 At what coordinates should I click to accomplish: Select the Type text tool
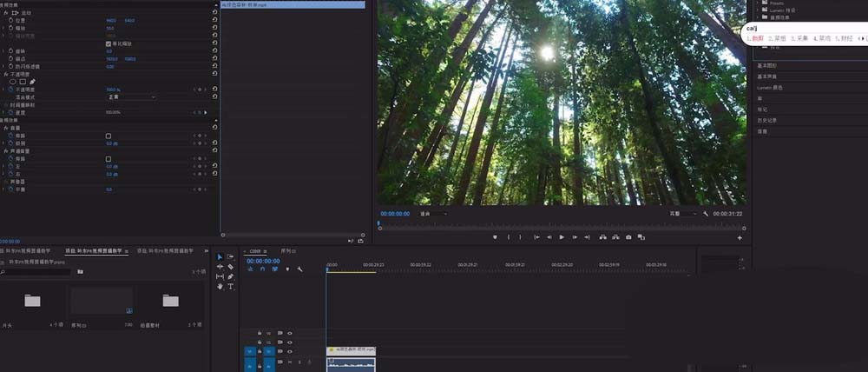pyautogui.click(x=231, y=287)
